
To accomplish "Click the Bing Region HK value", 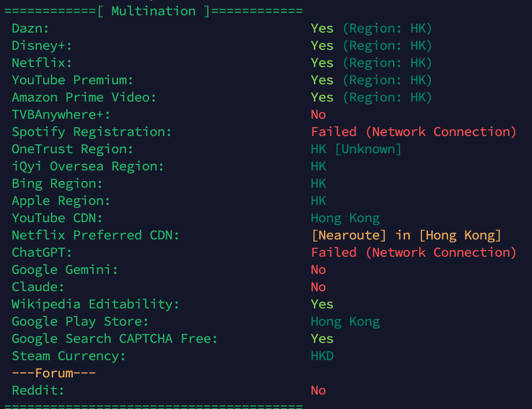I will tap(319, 184).
